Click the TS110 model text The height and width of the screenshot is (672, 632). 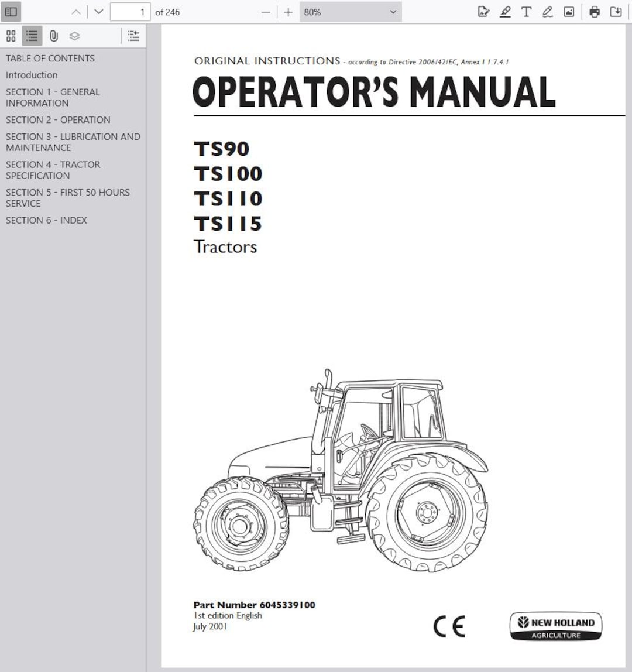click(228, 198)
